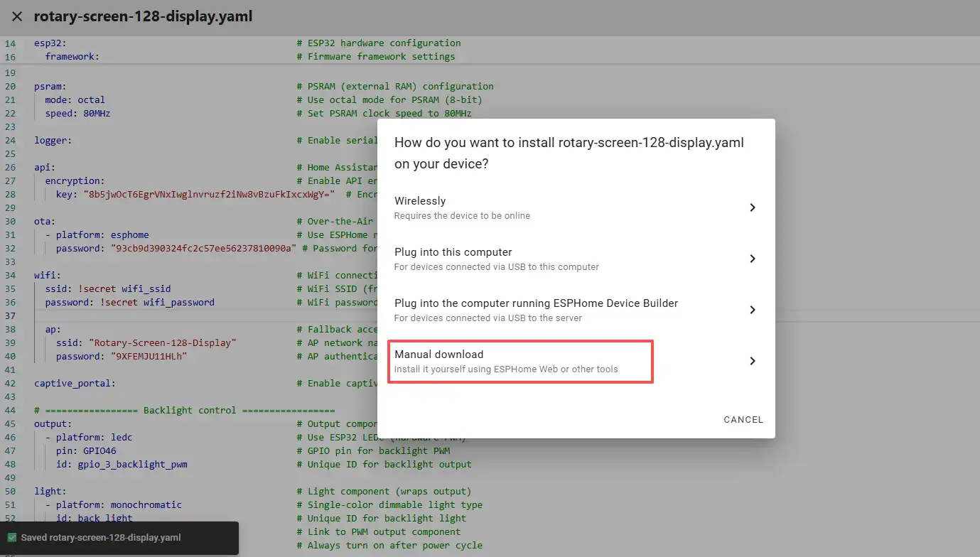Click the chevron beside Plug into this computer
This screenshot has width=980, height=557.
[x=752, y=259]
